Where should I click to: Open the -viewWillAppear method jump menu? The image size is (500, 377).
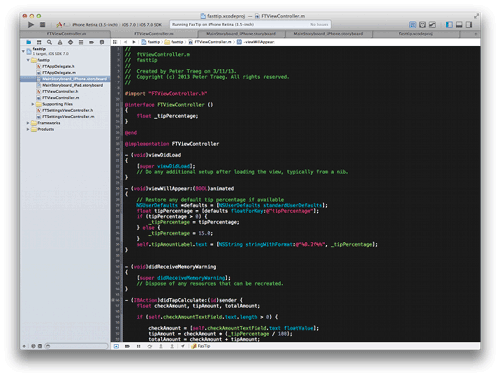pyautogui.click(x=256, y=42)
